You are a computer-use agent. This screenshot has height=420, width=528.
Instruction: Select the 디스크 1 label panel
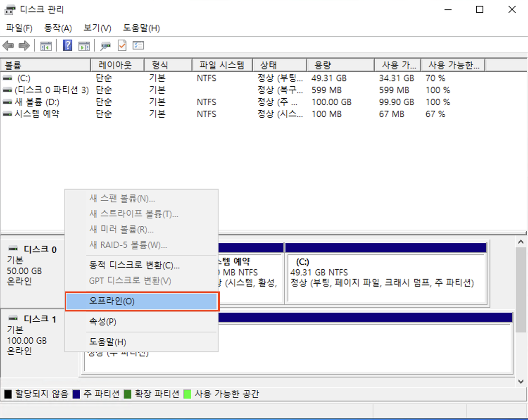click(x=33, y=343)
